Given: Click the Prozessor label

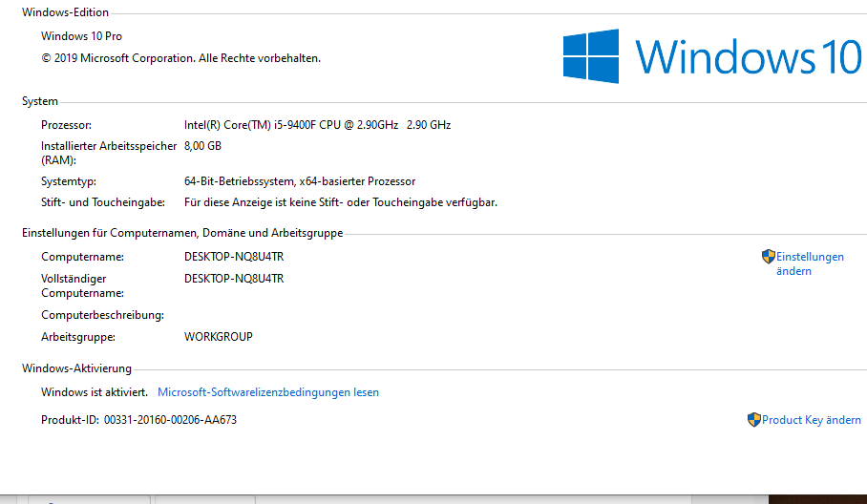Looking at the screenshot, I should 66,125.
